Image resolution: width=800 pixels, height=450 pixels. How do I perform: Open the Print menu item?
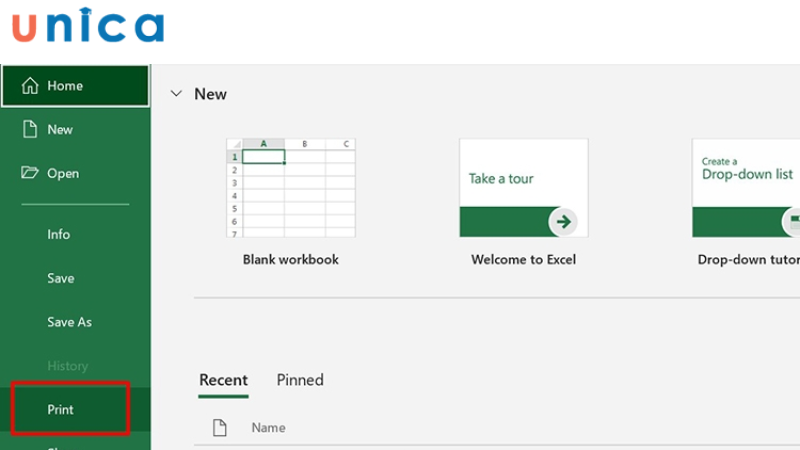[x=61, y=410]
